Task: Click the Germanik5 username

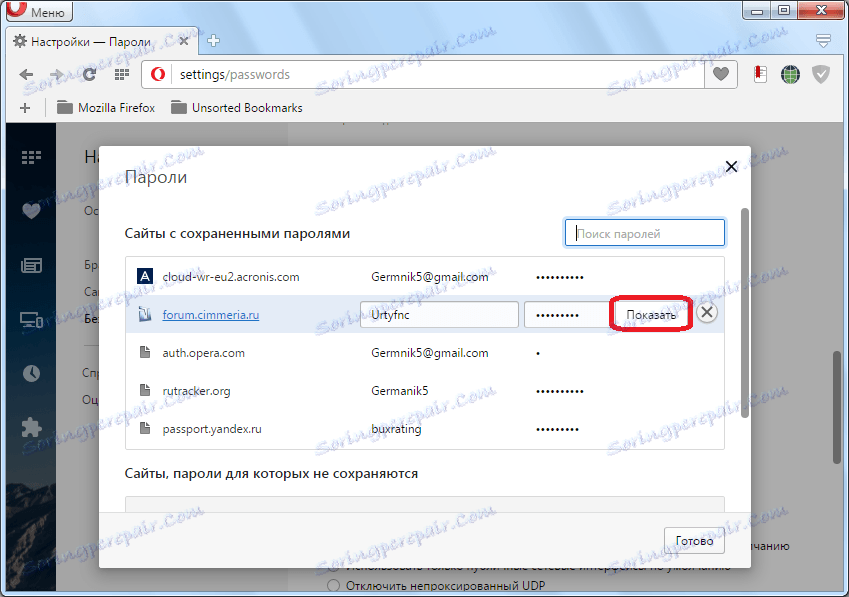Action: (400, 391)
